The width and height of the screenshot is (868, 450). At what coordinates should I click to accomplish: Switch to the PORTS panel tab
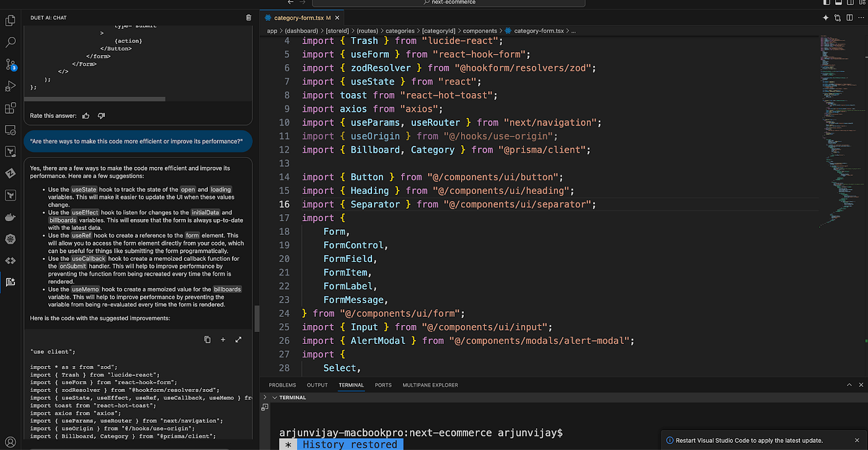[383, 385]
